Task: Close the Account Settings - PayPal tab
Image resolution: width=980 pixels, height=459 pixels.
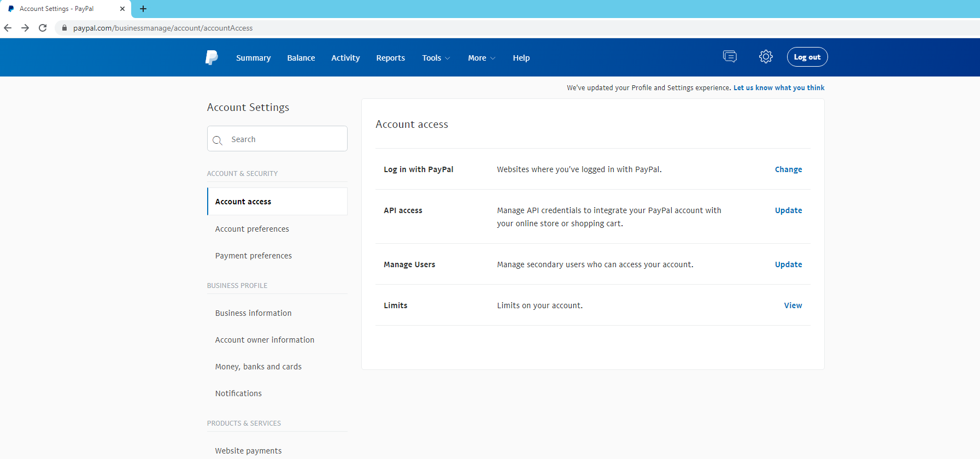Action: tap(122, 9)
